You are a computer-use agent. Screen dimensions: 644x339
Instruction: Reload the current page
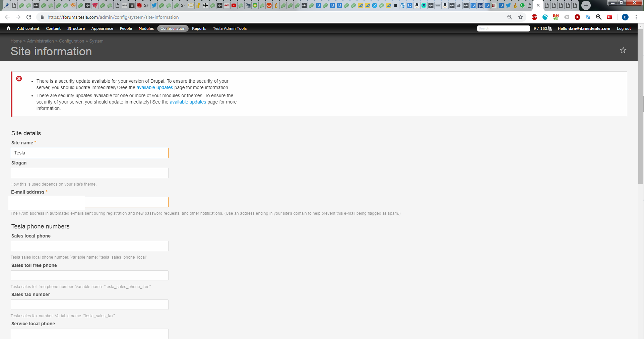point(29,17)
